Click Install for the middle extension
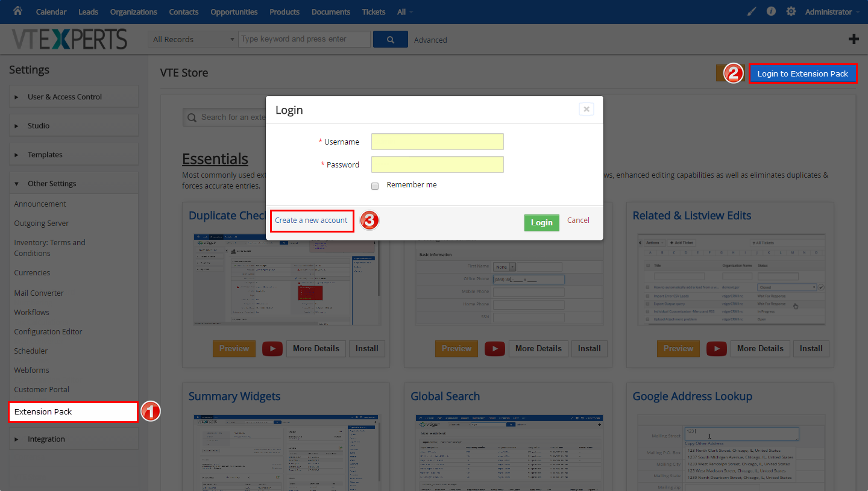868x491 pixels. coord(589,348)
